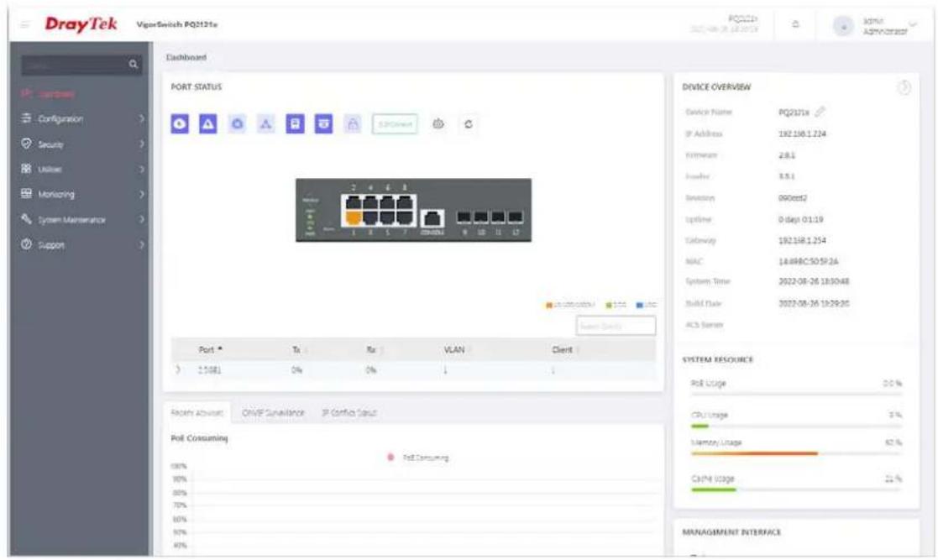This screenshot has width=938, height=560.
Task: Click the search magnifier icon in sidebar
Action: [x=134, y=64]
